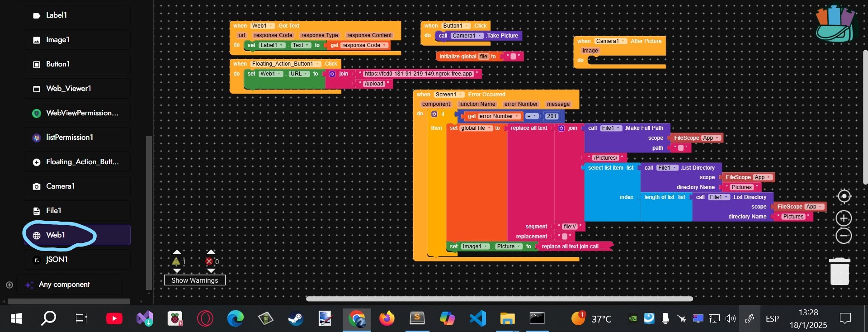This screenshot has width=868, height=332.
Task: Select Web1 in the component list
Action: 77,235
